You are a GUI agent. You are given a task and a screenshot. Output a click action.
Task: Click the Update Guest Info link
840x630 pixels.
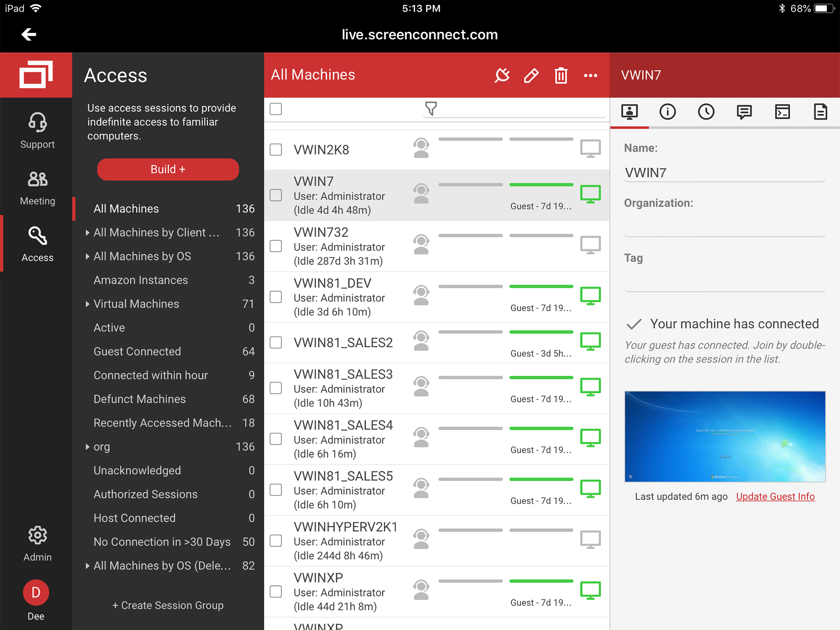(x=775, y=496)
